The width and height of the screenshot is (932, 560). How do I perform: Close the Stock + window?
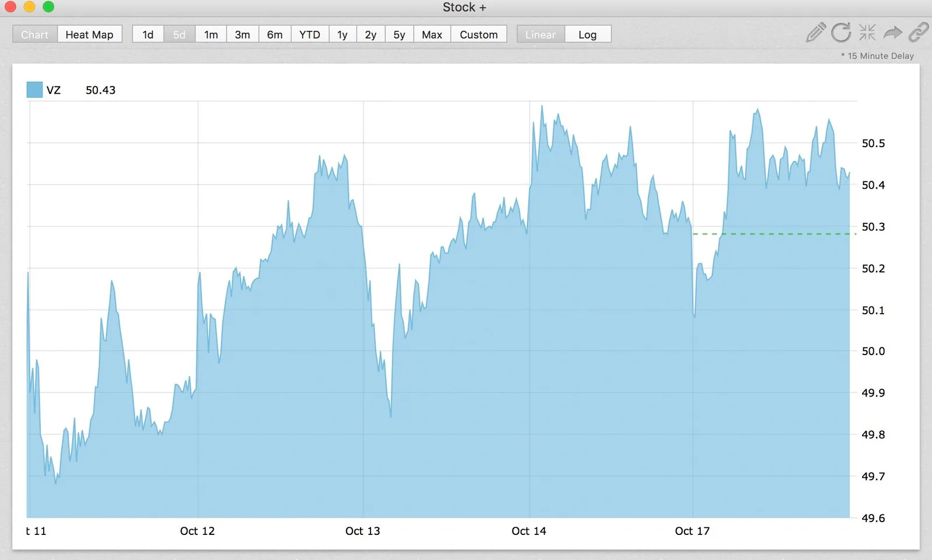10,7
